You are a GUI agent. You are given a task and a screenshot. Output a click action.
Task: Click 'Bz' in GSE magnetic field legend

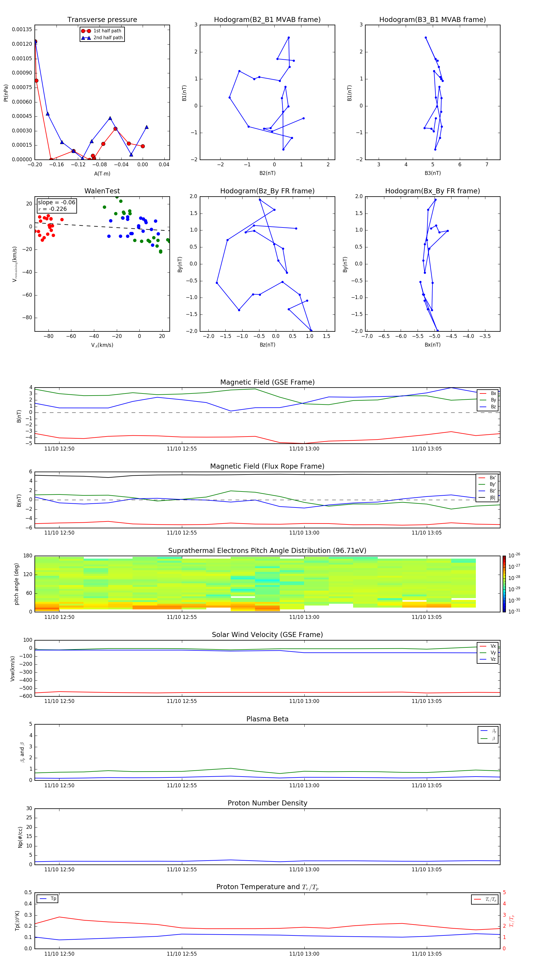(493, 407)
